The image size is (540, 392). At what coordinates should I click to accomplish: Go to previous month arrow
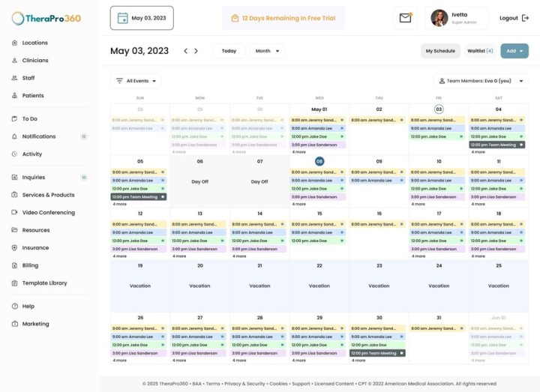pyautogui.click(x=186, y=51)
